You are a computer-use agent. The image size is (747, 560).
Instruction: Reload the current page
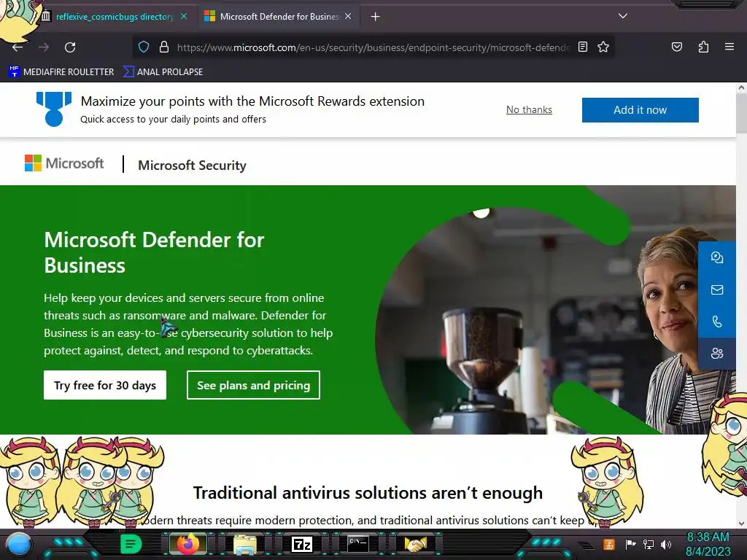coord(70,47)
